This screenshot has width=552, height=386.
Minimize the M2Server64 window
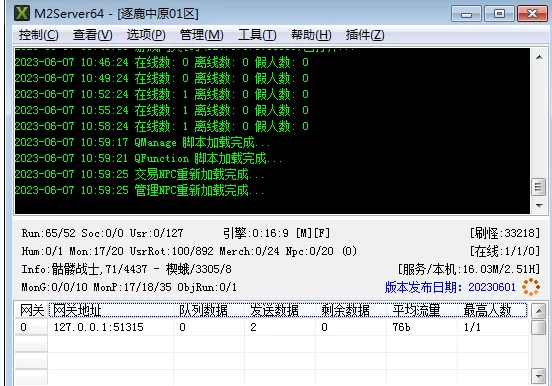click(x=466, y=14)
